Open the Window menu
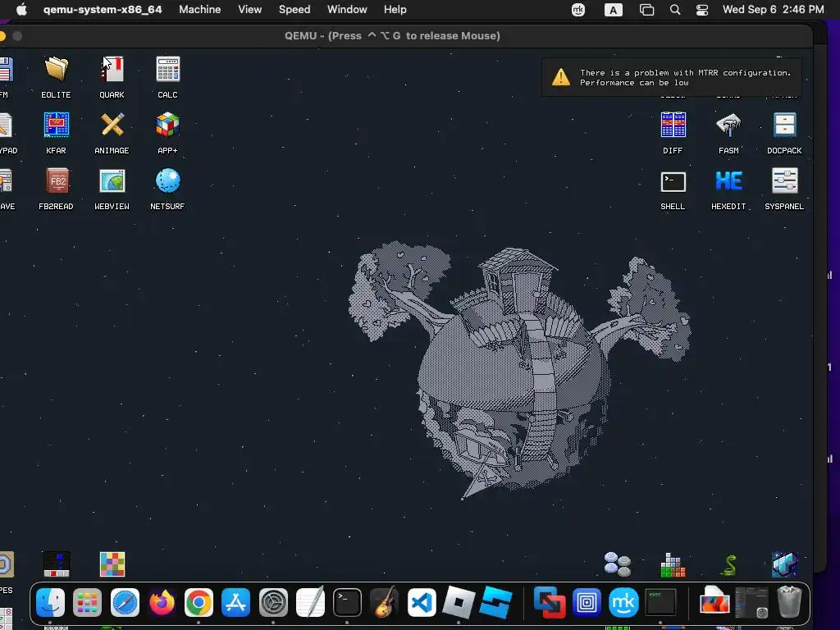Viewport: 840px width, 630px height. (x=347, y=10)
